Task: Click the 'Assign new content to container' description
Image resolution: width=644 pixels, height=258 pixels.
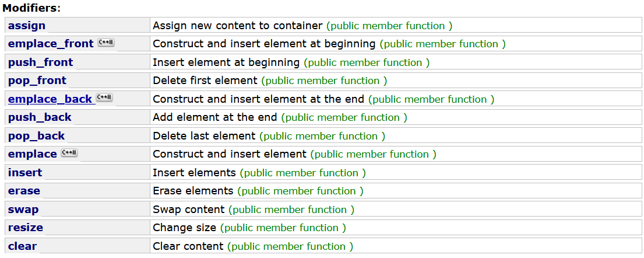Action: [x=237, y=26]
